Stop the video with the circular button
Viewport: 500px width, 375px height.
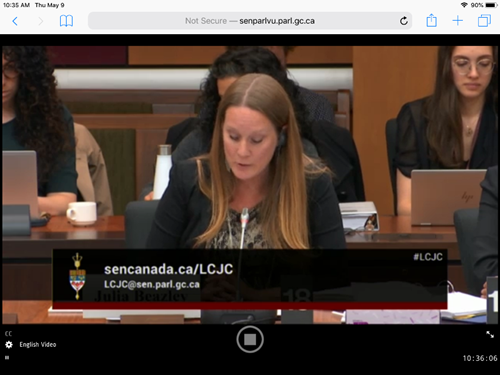[250, 339]
